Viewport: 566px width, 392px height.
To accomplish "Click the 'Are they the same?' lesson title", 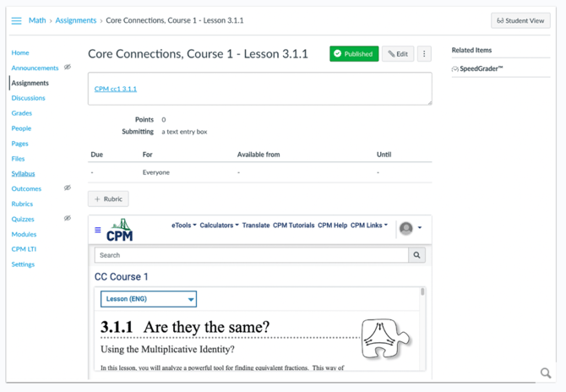I will pos(206,327).
